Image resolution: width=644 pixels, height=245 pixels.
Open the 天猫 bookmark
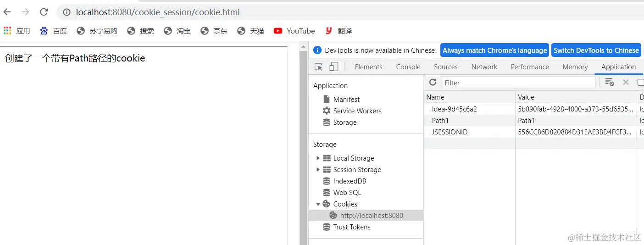[x=250, y=31]
